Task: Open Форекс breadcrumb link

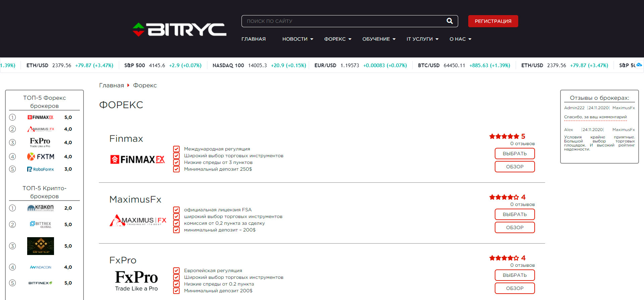Action: point(145,85)
